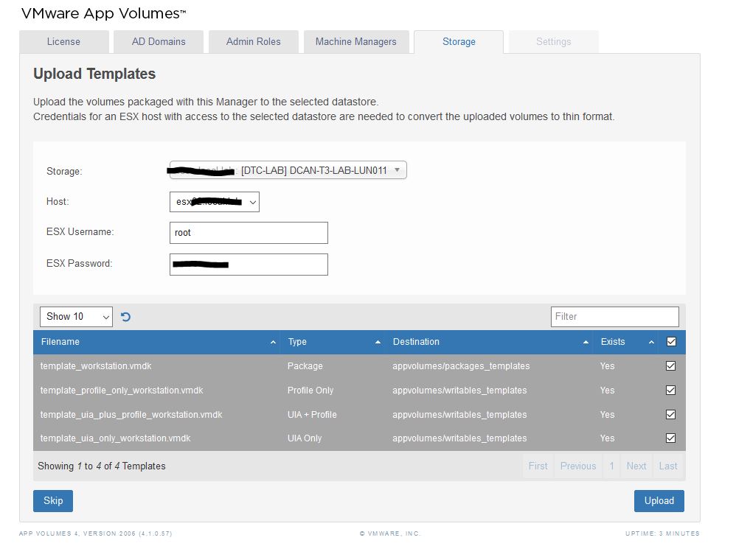Viewport: 736px width, 560px height.
Task: Go to Next page
Action: pos(636,466)
